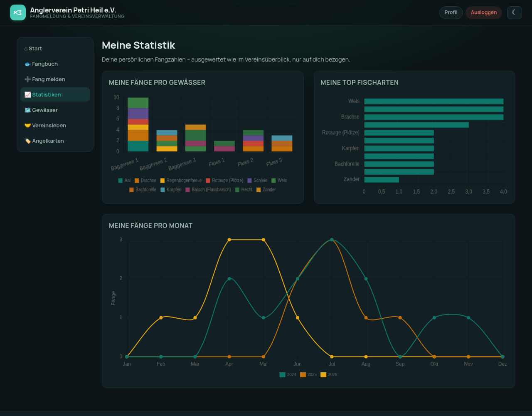532x416 pixels.
Task: Toggle dark mode with the moon icon
Action: (514, 12)
